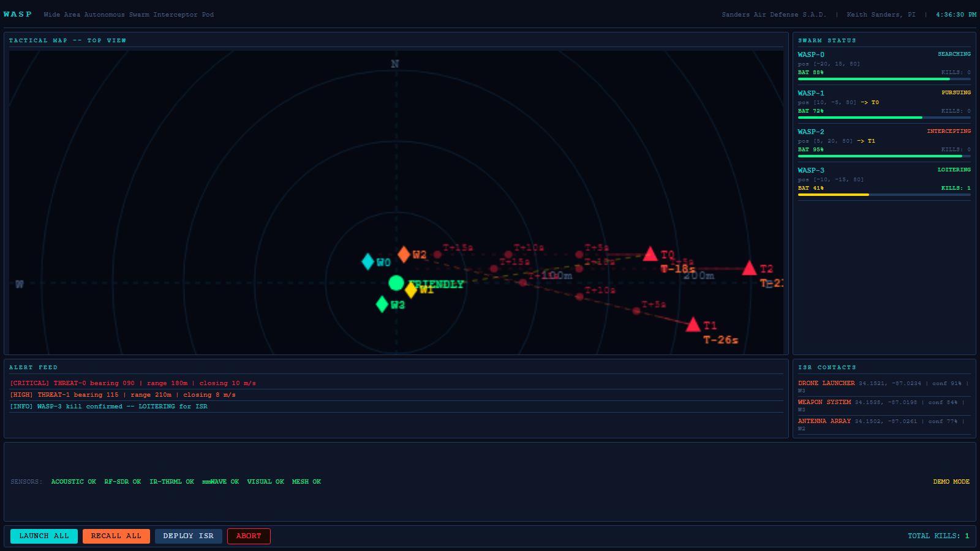Click the IR-THRML OK sensor status
The width and height of the screenshot is (980, 551).
tap(171, 482)
